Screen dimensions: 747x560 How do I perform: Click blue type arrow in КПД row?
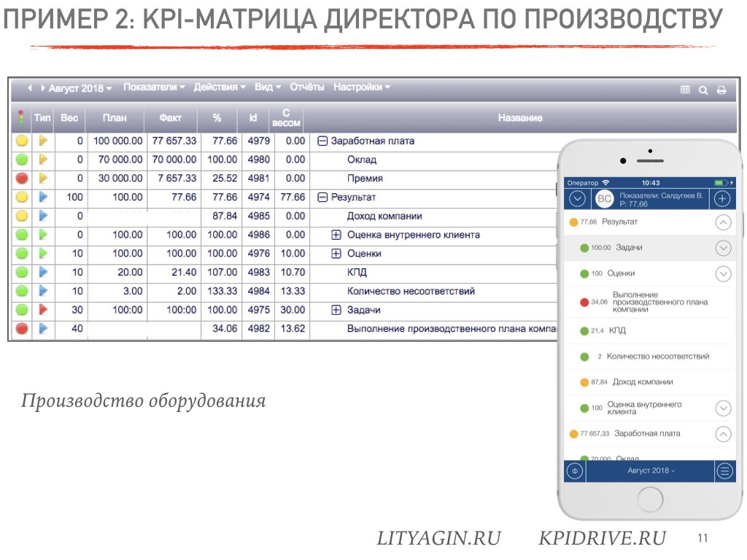pyautogui.click(x=43, y=272)
